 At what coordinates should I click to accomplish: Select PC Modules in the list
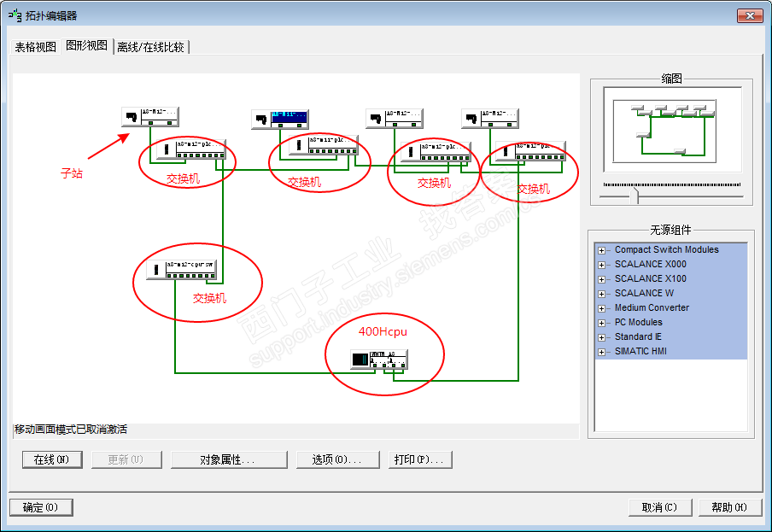pyautogui.click(x=638, y=322)
